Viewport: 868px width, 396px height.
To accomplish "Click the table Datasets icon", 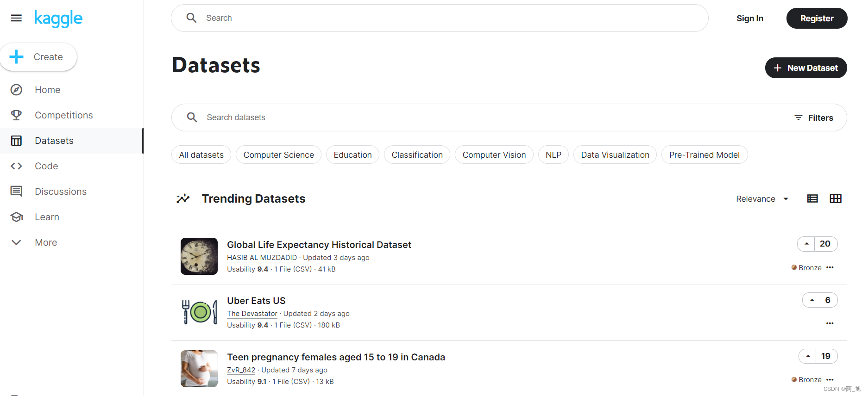I will (16, 141).
